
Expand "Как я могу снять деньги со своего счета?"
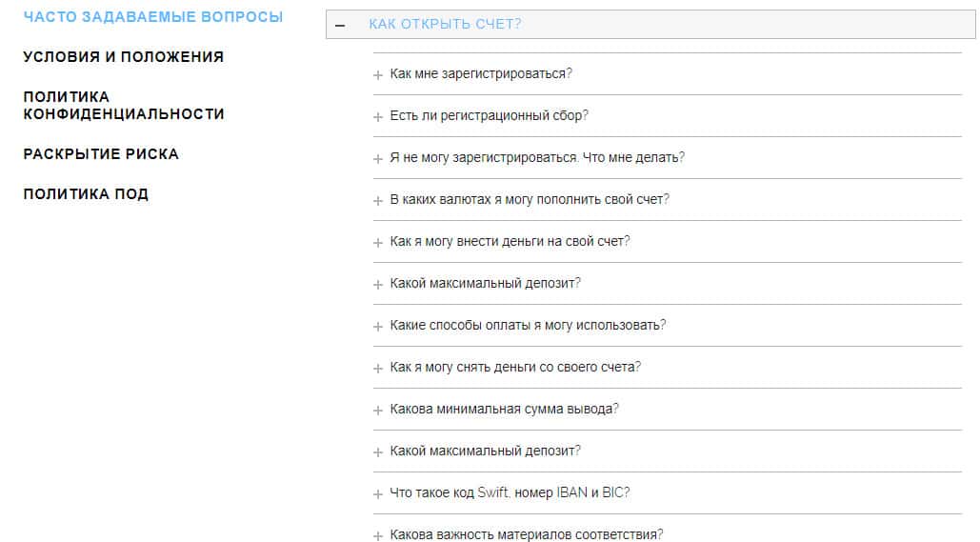[515, 368]
